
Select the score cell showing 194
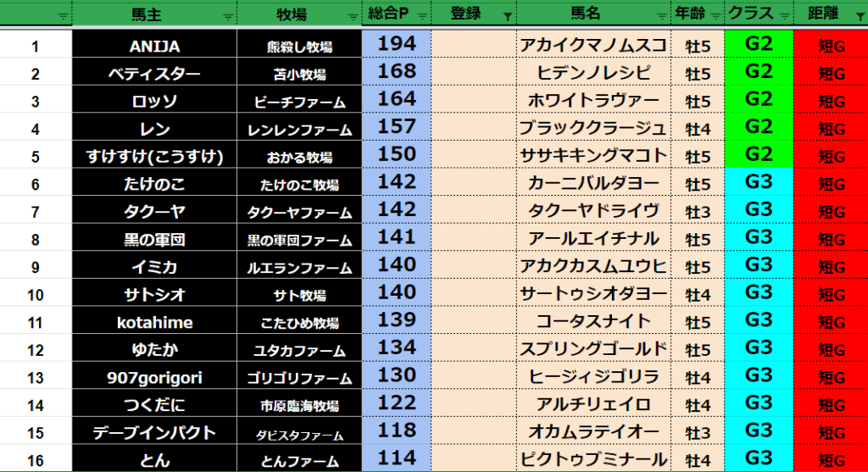click(x=396, y=44)
